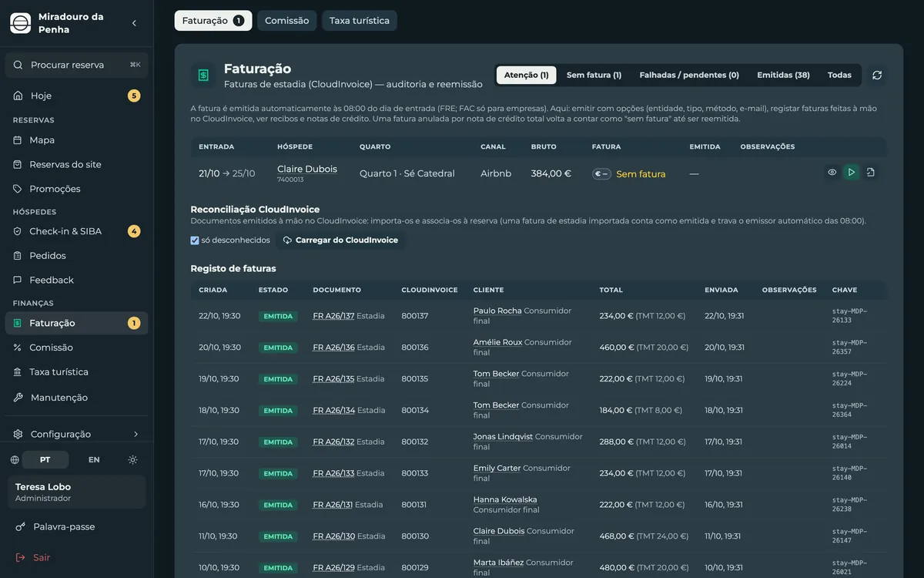Open Promoções in the sidebar
The image size is (924, 578).
[77, 189]
